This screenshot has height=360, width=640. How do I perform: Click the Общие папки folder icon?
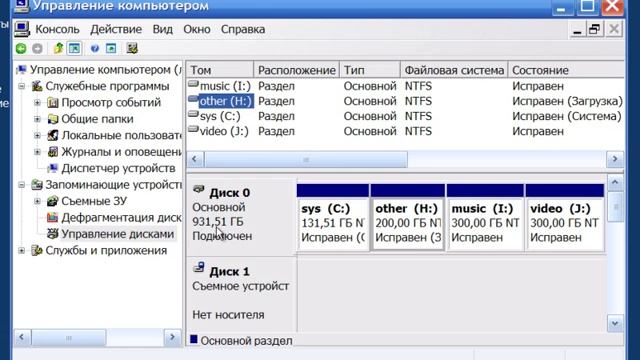coord(53,119)
